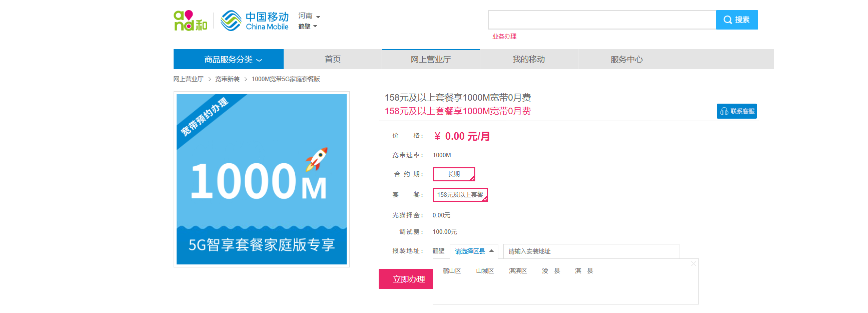Select the 长期 contract period option

pos(454,174)
